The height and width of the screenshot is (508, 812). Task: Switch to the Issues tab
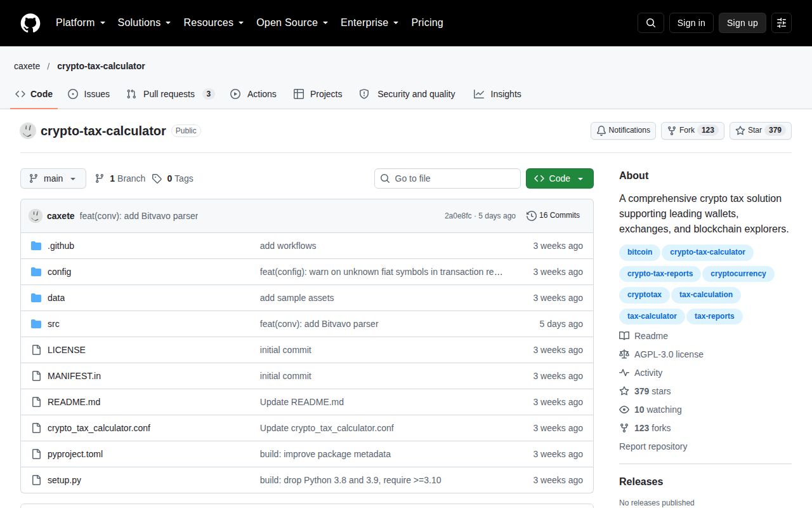89,94
